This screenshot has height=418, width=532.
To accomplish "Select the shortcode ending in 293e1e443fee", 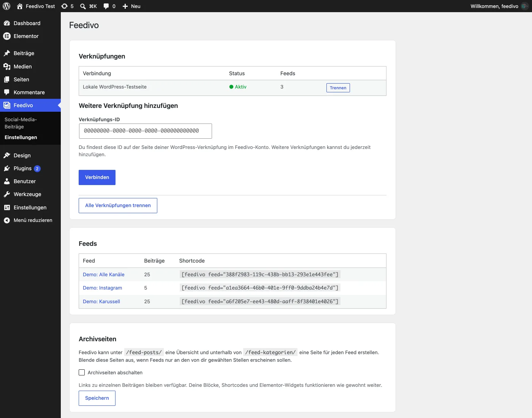I will click(x=260, y=274).
